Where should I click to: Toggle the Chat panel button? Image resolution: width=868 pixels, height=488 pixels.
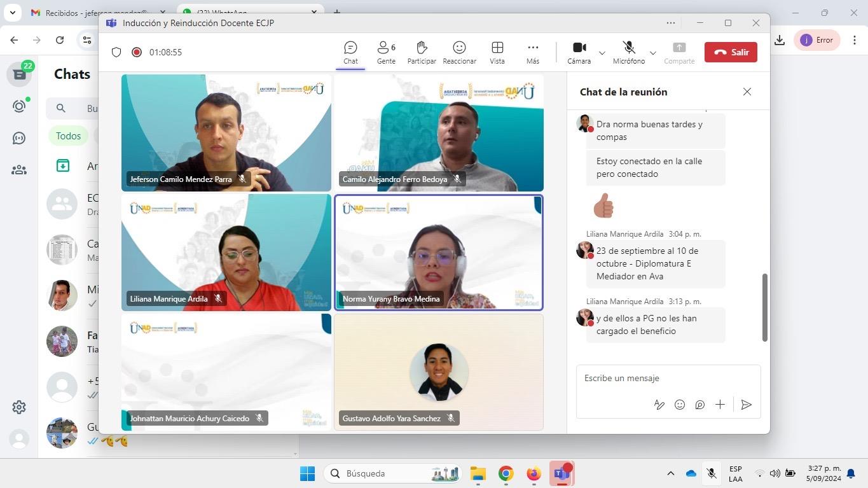[350, 52]
